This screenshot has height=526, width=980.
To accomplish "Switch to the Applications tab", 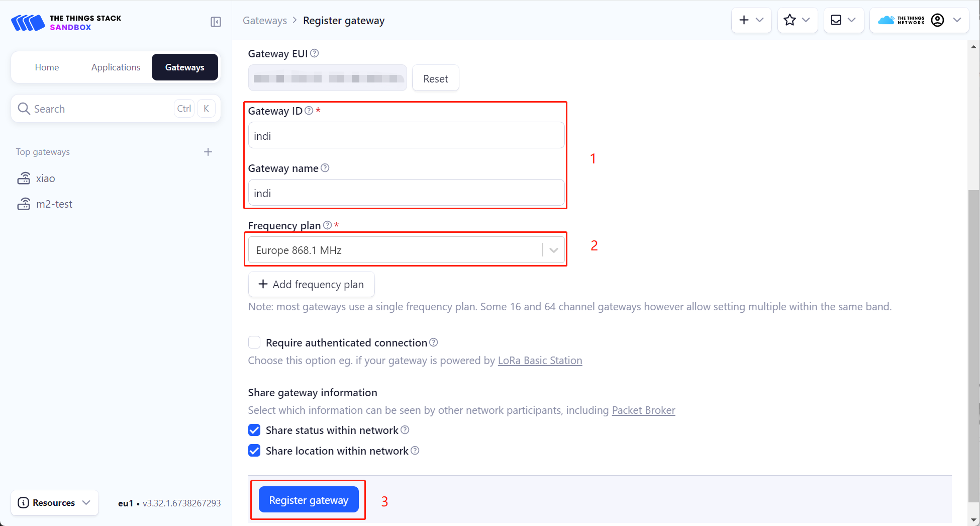I will pos(116,67).
